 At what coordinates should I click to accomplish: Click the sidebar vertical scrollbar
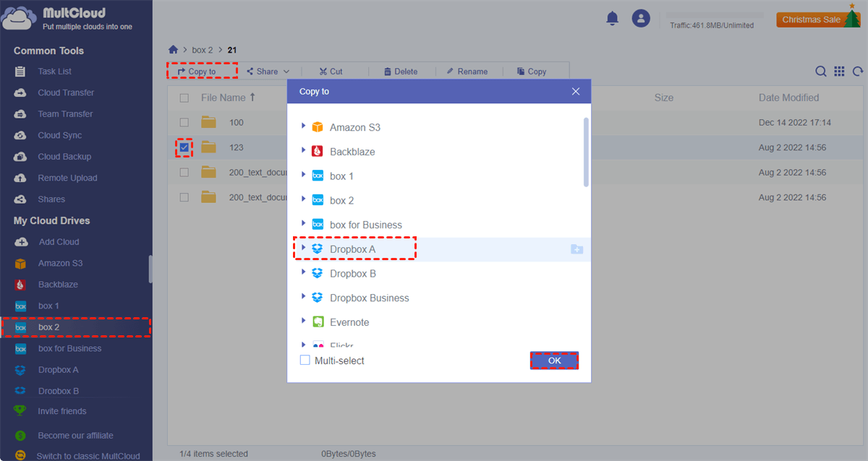click(x=150, y=269)
